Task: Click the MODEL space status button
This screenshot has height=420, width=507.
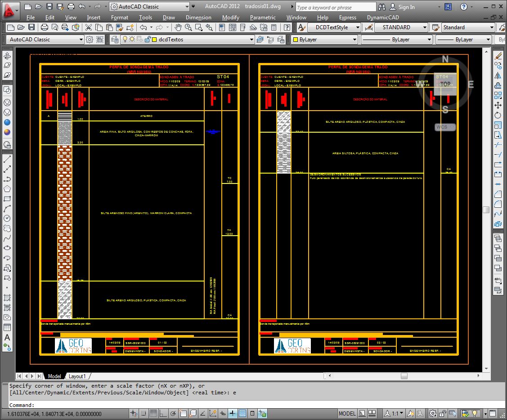Action: pyautogui.click(x=347, y=413)
